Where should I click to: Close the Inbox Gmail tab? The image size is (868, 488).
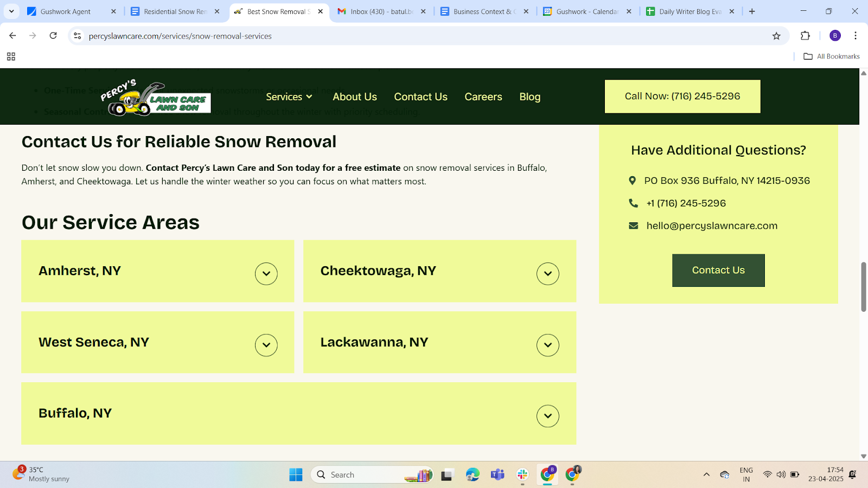pyautogui.click(x=423, y=11)
